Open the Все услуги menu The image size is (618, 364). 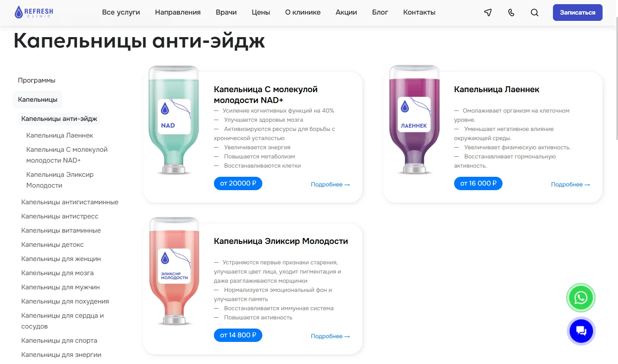[x=121, y=13]
